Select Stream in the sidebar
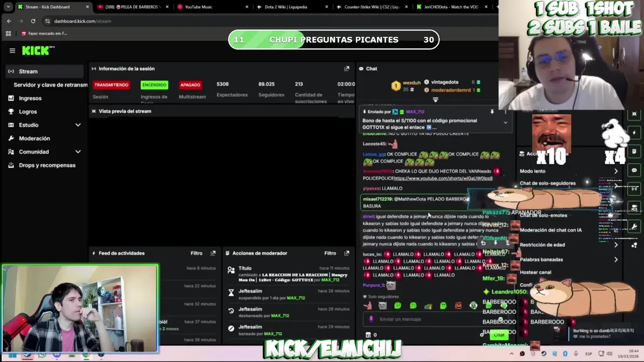Viewport: 644px width, 362px height. tap(44, 71)
